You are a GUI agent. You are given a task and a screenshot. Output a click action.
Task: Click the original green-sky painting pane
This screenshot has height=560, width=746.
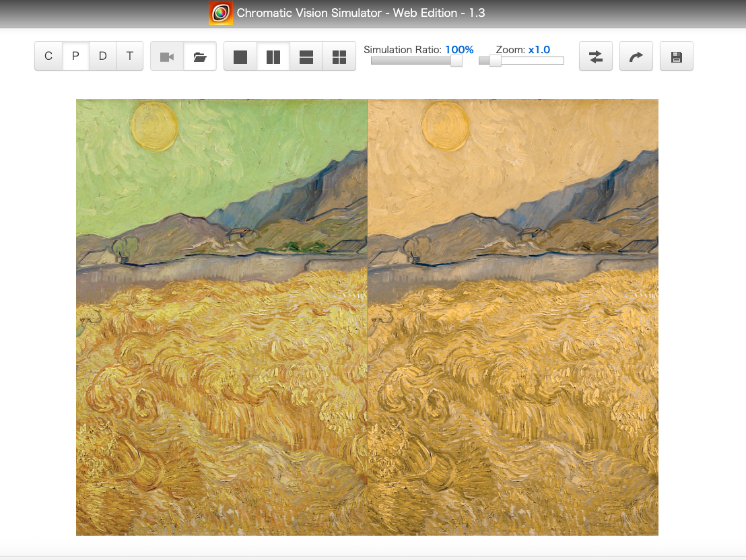pos(222,317)
